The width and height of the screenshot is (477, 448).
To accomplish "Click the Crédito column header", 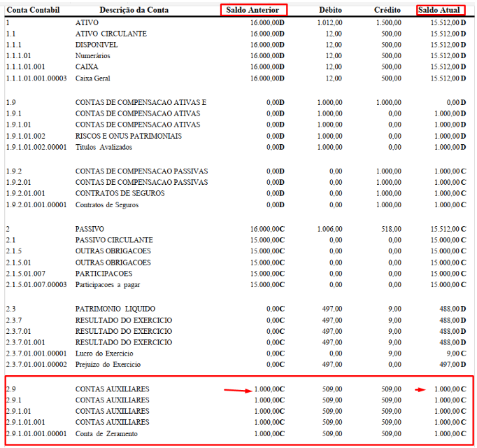I will pos(387,10).
